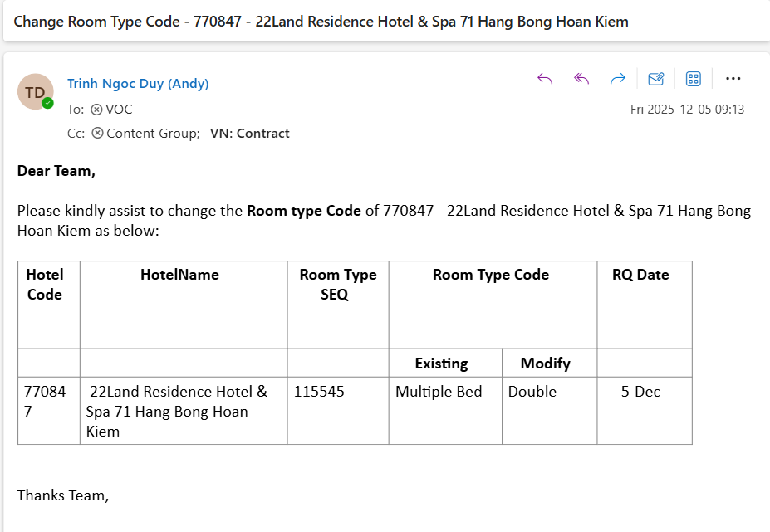Click the Double cell under Modify
Image resolution: width=770 pixels, height=532 pixels.
[x=532, y=392]
